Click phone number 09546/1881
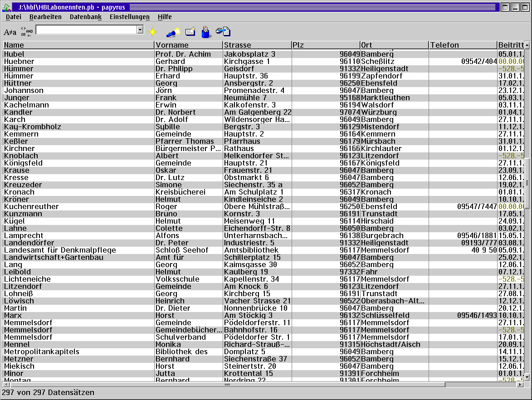This screenshot has height=400, width=532. click(x=477, y=236)
